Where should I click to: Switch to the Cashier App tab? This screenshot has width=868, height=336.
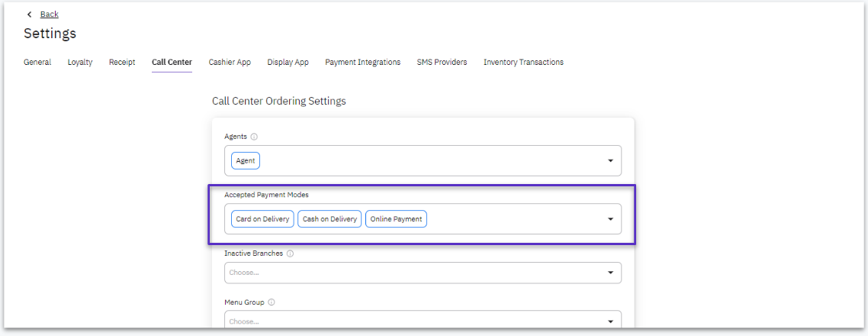pyautogui.click(x=230, y=62)
